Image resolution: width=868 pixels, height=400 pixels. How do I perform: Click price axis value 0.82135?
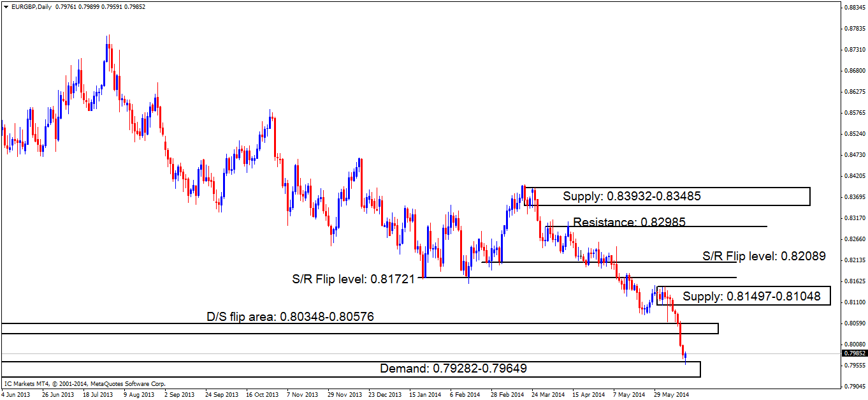click(x=854, y=260)
